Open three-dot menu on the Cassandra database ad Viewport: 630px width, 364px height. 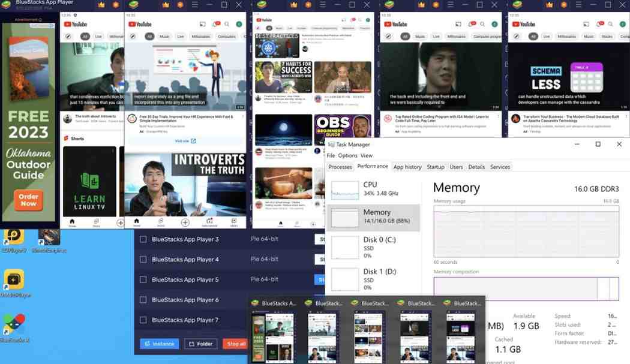pos(626,117)
